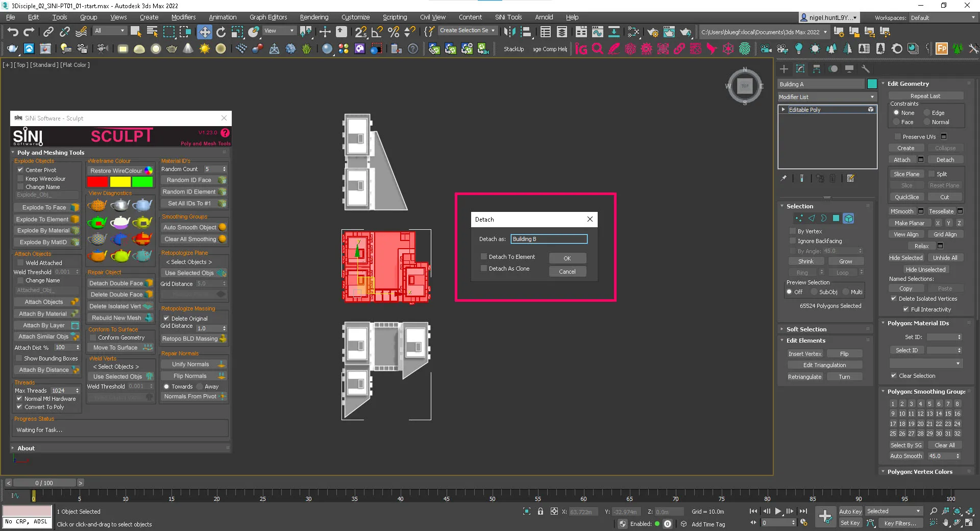Click the Pin Stack icon

tap(783, 178)
